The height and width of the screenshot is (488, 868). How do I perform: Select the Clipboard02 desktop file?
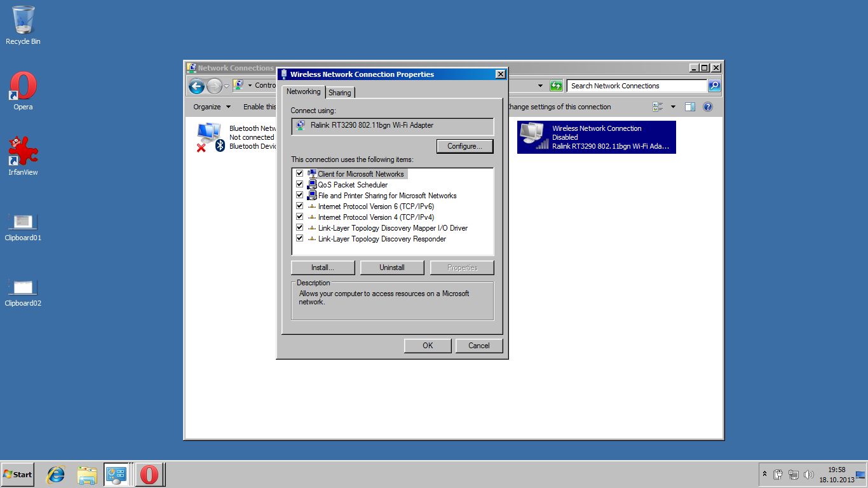coord(23,293)
